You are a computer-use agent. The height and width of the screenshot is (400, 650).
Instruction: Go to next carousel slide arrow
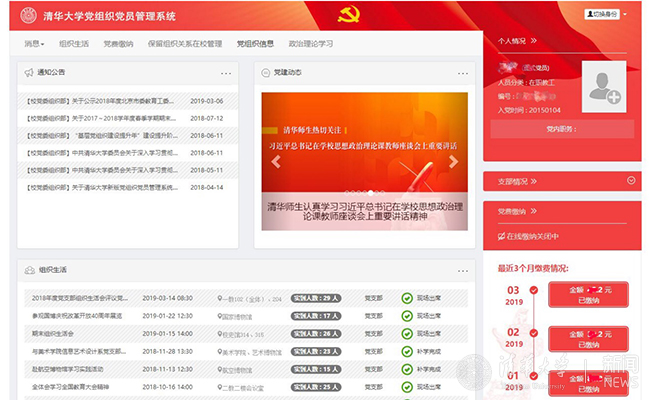[453, 161]
